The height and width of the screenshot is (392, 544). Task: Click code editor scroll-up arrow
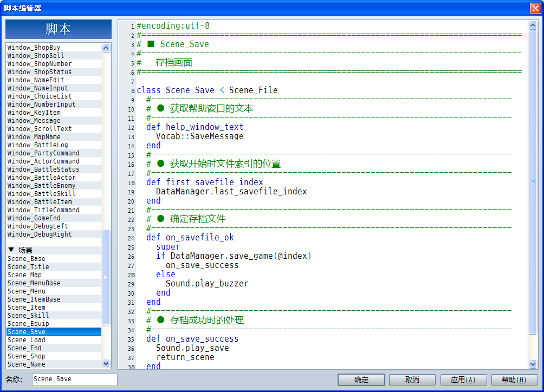click(x=533, y=25)
